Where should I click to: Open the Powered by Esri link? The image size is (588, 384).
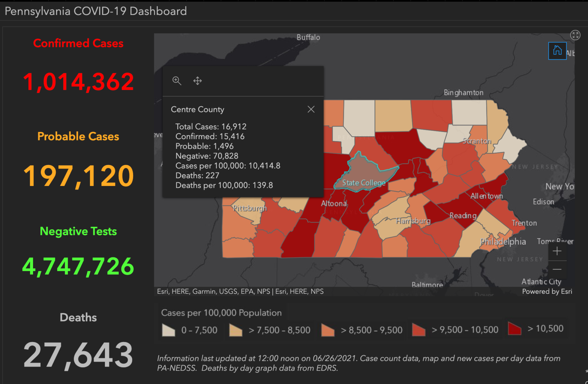(x=547, y=291)
